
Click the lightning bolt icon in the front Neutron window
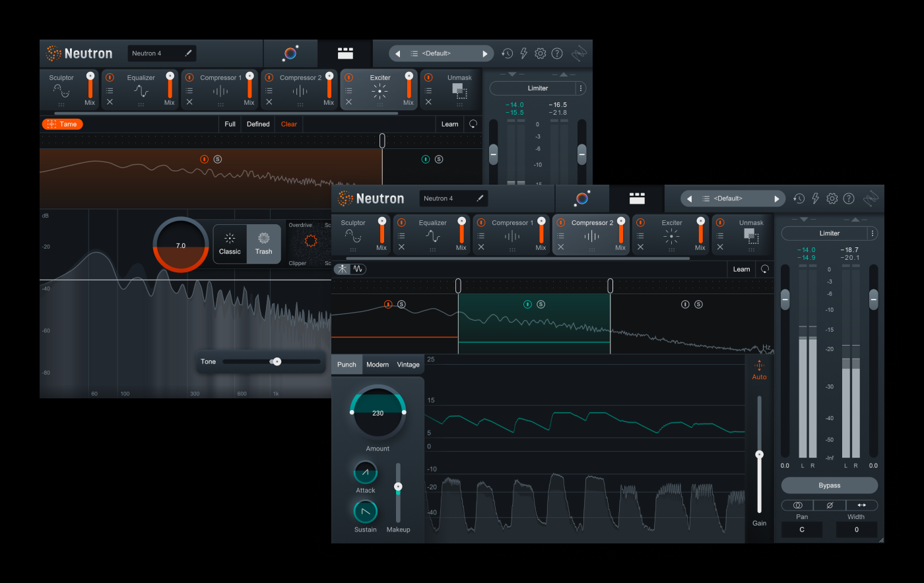click(815, 199)
